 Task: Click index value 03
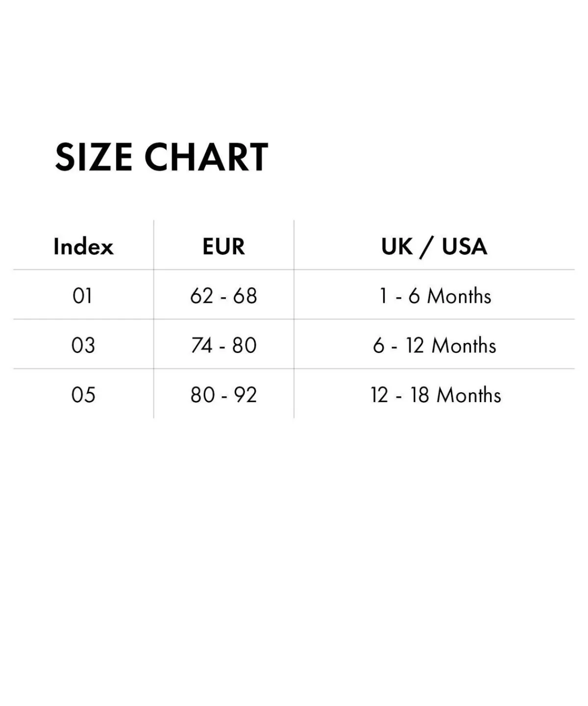click(x=83, y=345)
